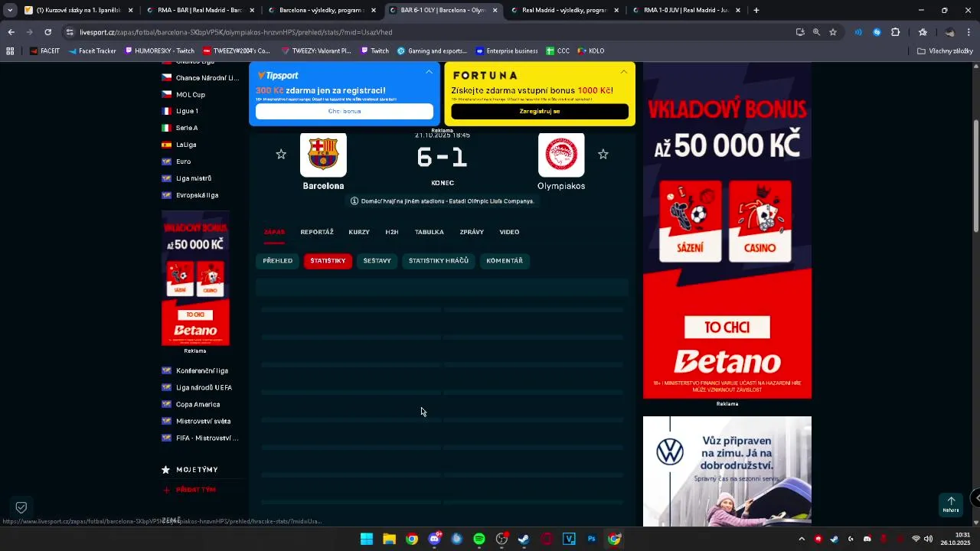Image resolution: width=980 pixels, height=551 pixels.
Task: Open the Windows Start menu
Action: click(x=367, y=539)
